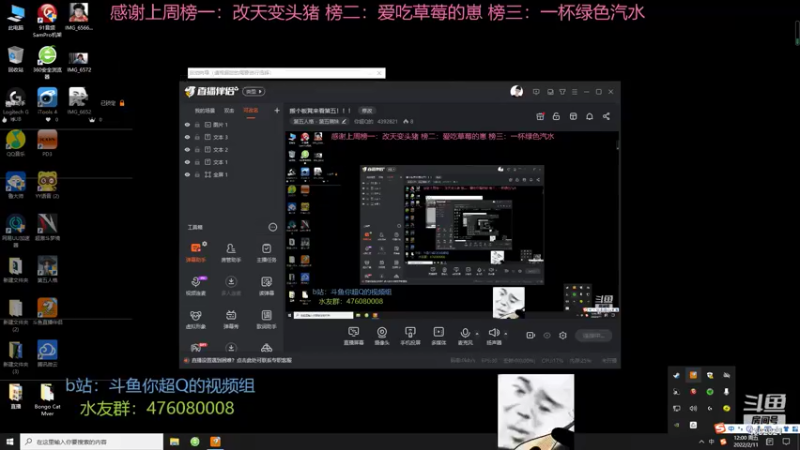Close the white input box with its X
This screenshot has height=450, width=800.
coord(379,73)
